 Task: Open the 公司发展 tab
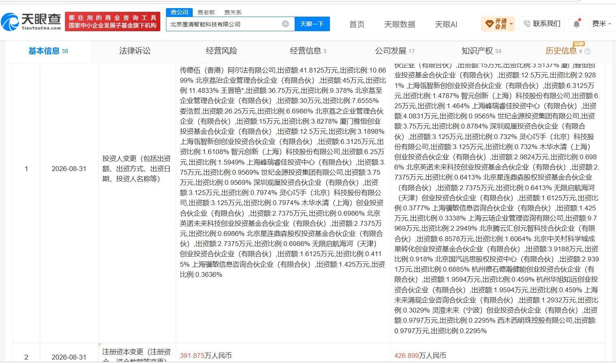tap(395, 51)
